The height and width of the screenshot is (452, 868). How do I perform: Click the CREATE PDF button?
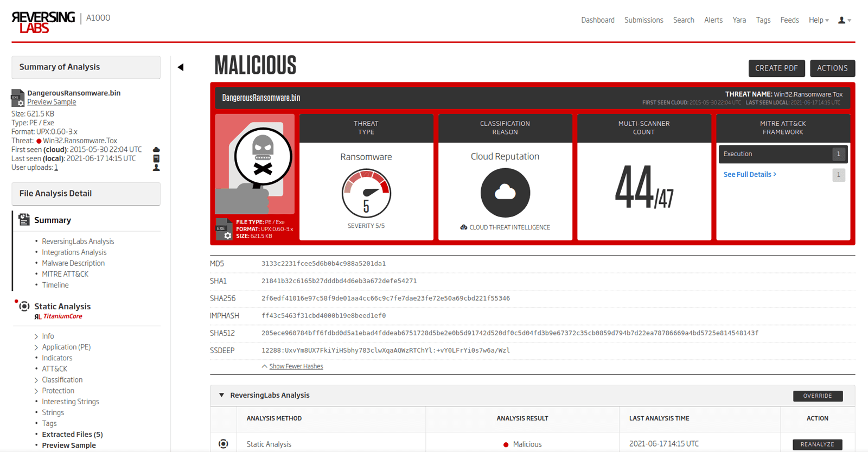(776, 68)
